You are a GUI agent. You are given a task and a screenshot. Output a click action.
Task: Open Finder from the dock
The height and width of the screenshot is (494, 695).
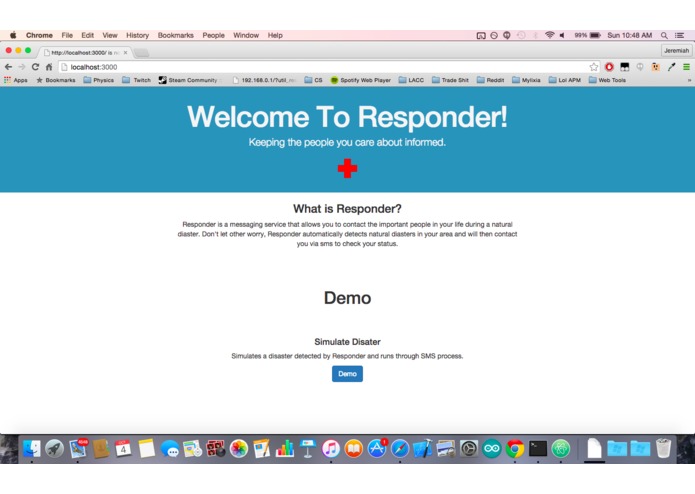[32, 449]
